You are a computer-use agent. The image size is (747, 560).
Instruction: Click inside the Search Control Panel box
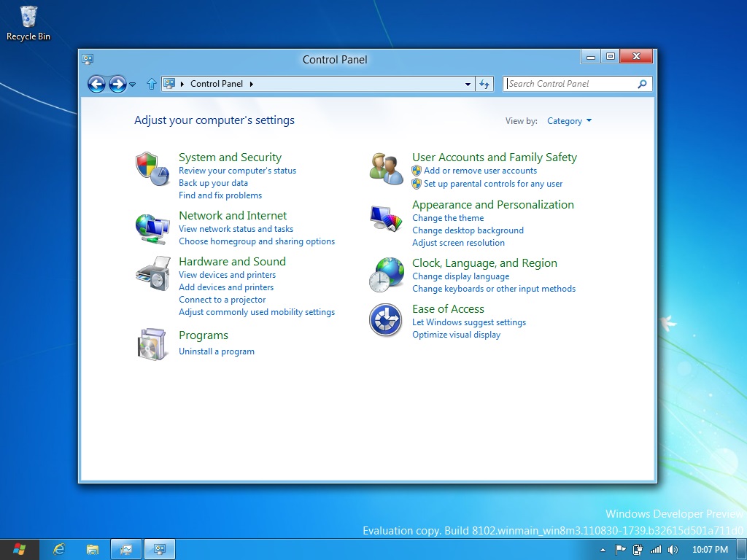pos(569,84)
